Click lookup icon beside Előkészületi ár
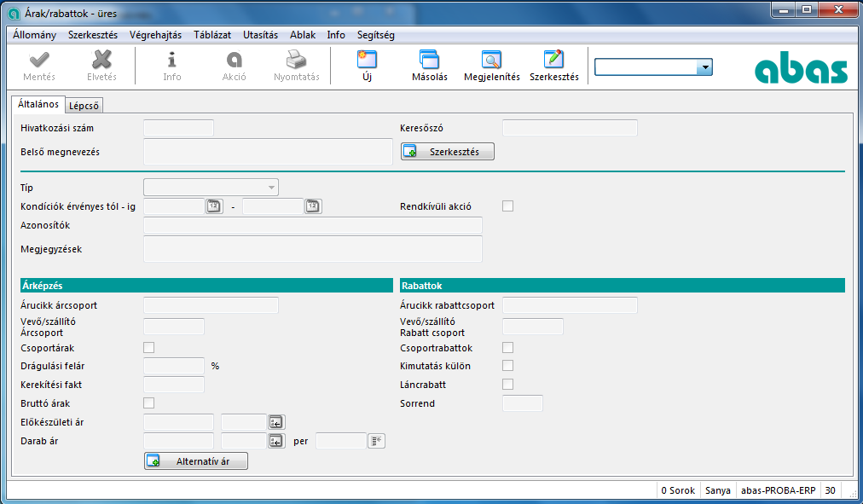The width and height of the screenshot is (863, 504). click(x=276, y=422)
